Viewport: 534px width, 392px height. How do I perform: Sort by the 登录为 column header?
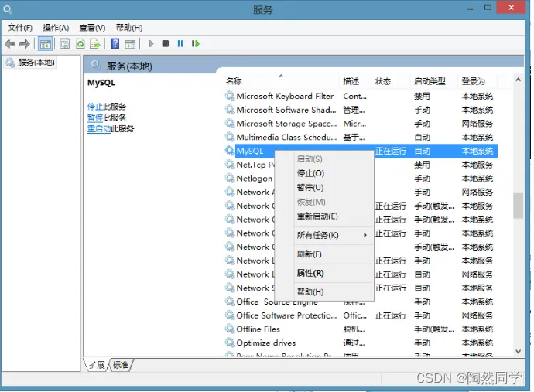478,81
